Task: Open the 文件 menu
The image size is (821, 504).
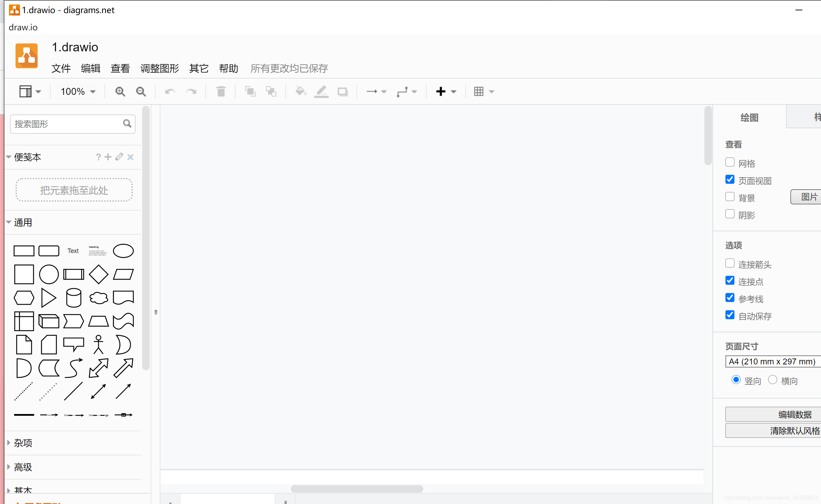Action: (x=61, y=68)
